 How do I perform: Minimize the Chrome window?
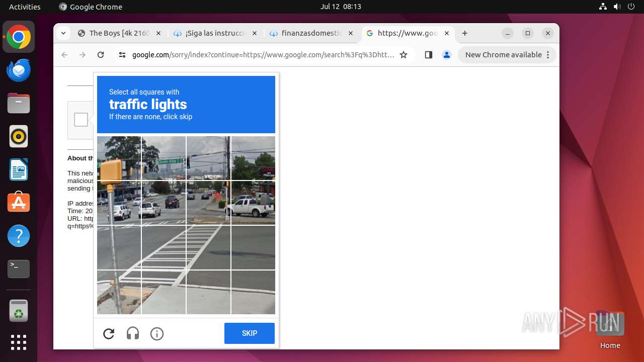click(x=508, y=33)
